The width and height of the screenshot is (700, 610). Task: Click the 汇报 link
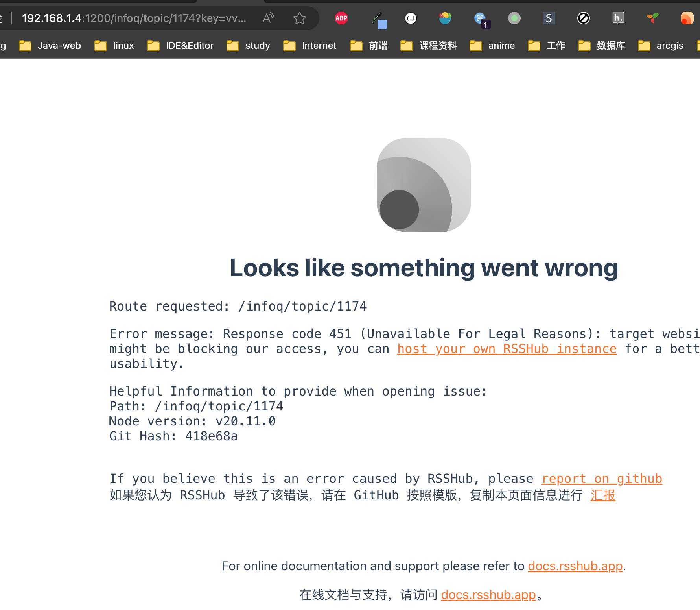[602, 495]
